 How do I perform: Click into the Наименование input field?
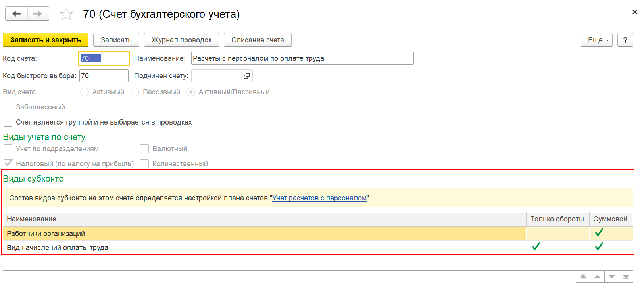tap(302, 58)
